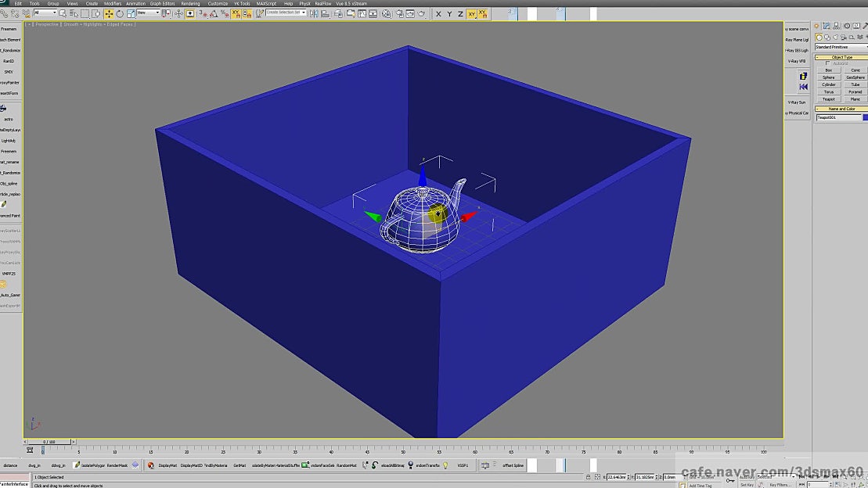Toggle Snaps in the main toolbar
This screenshot has height=488, width=868.
(200, 13)
